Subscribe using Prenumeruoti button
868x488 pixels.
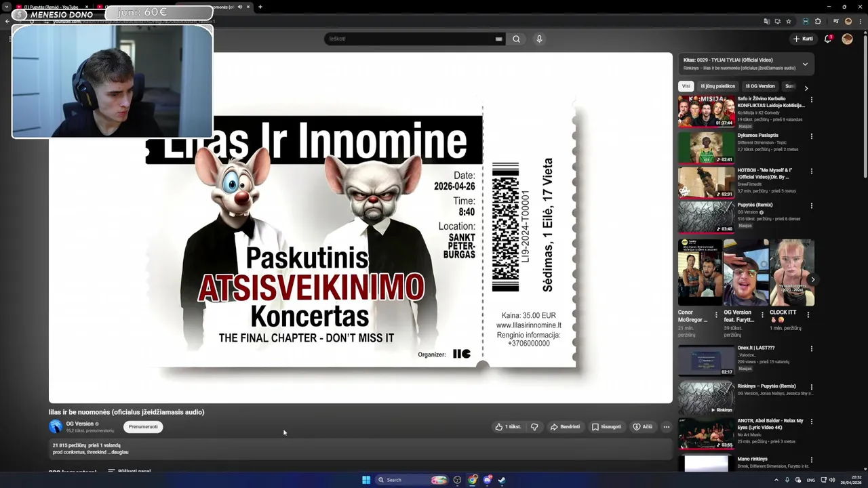point(143,427)
